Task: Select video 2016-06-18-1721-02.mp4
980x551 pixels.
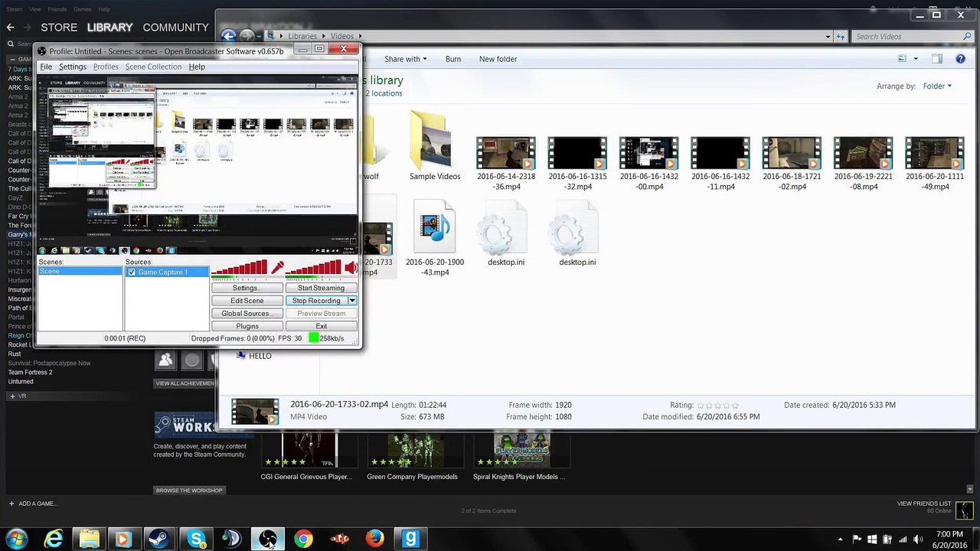Action: (792, 164)
